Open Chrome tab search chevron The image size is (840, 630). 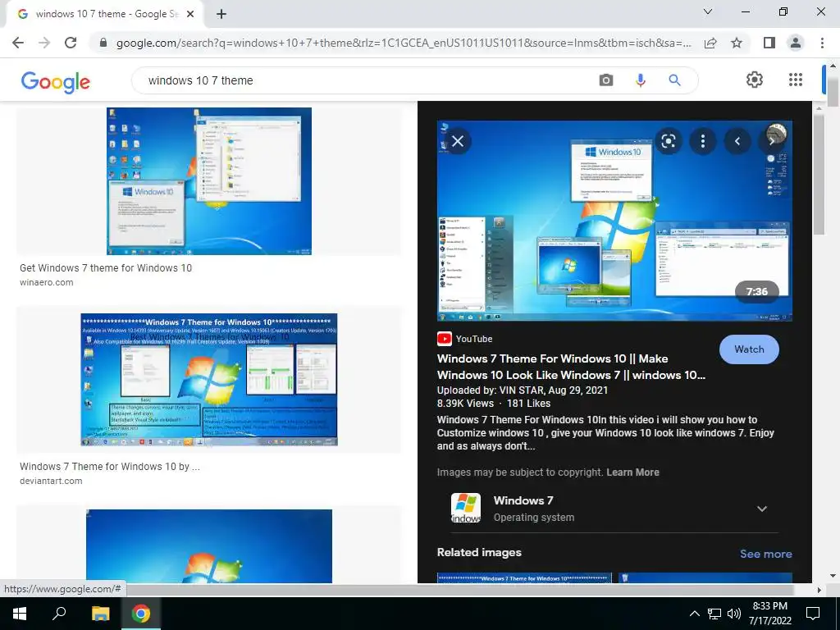click(x=708, y=11)
